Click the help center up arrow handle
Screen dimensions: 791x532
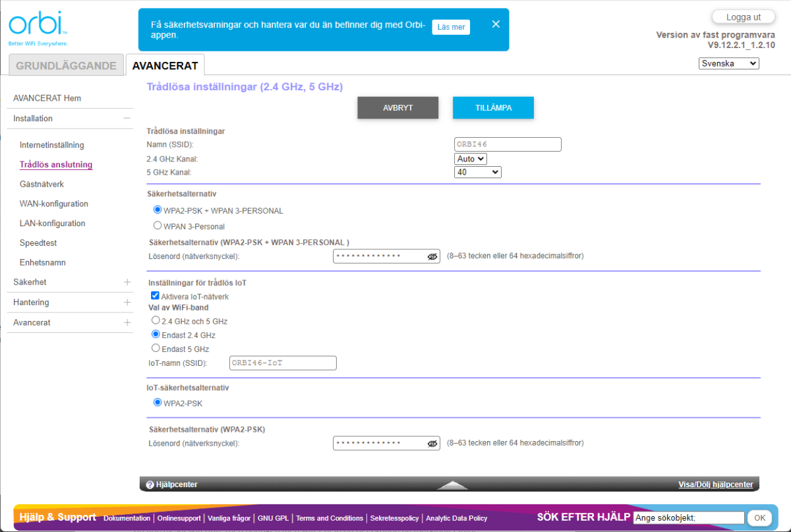pyautogui.click(x=452, y=485)
